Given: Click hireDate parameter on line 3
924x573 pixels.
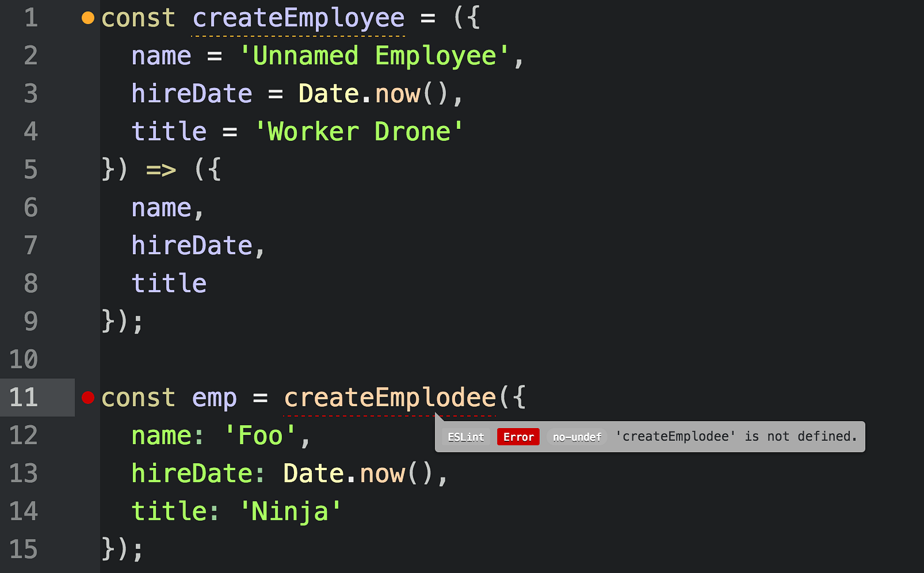Looking at the screenshot, I should point(192,94).
